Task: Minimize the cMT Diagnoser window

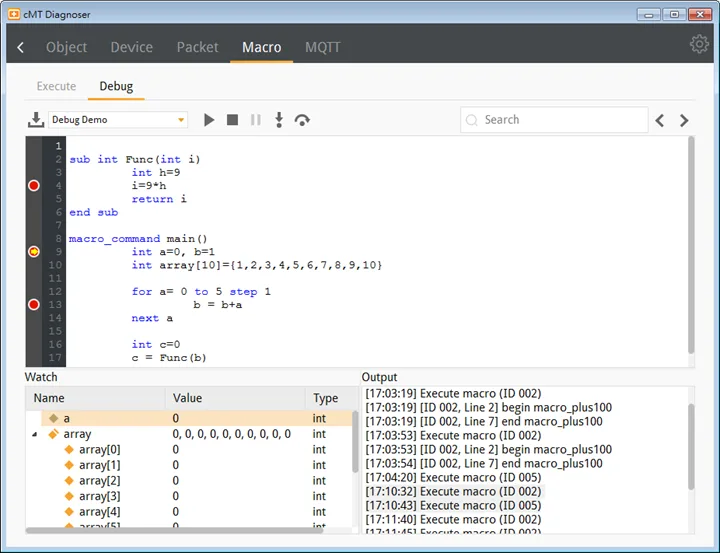Action: pos(648,15)
